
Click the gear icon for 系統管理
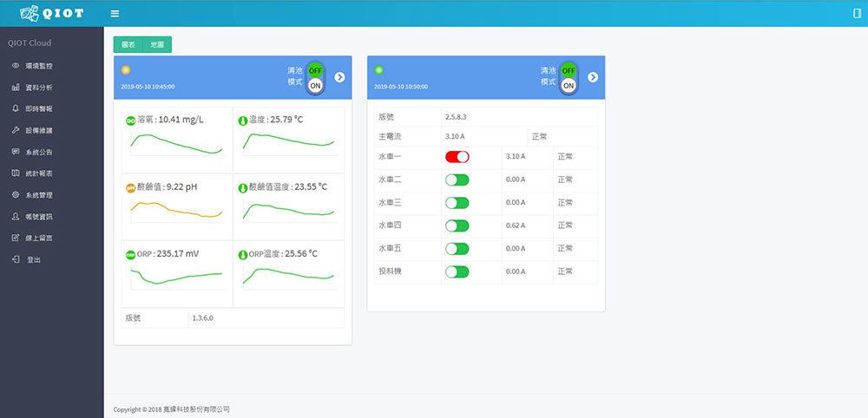[16, 195]
